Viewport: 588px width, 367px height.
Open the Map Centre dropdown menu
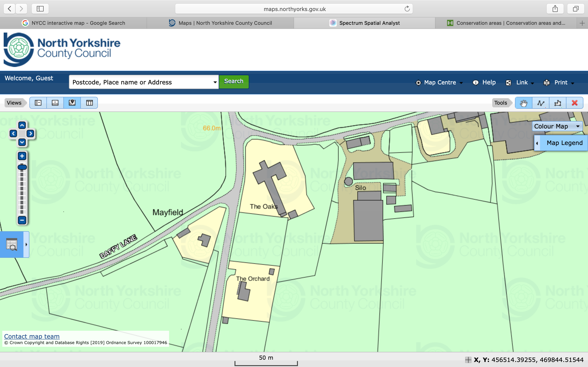point(440,83)
